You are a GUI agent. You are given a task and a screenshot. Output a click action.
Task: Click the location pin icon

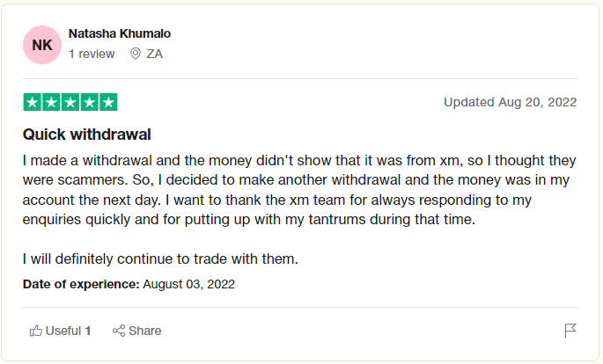(136, 54)
